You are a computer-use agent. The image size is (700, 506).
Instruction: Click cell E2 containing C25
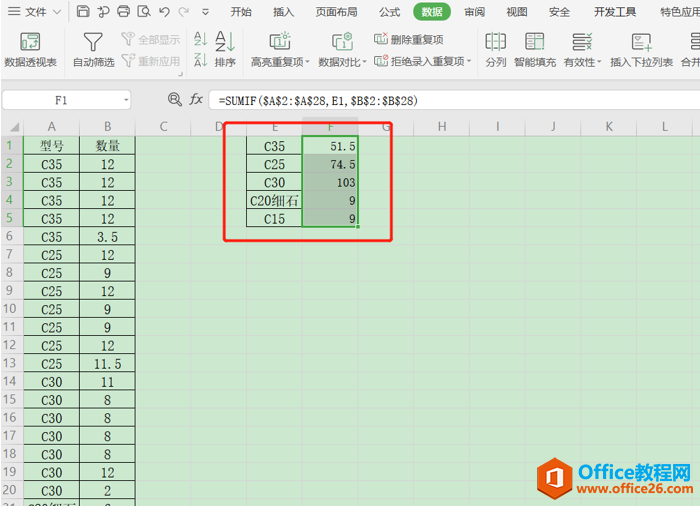(x=274, y=164)
